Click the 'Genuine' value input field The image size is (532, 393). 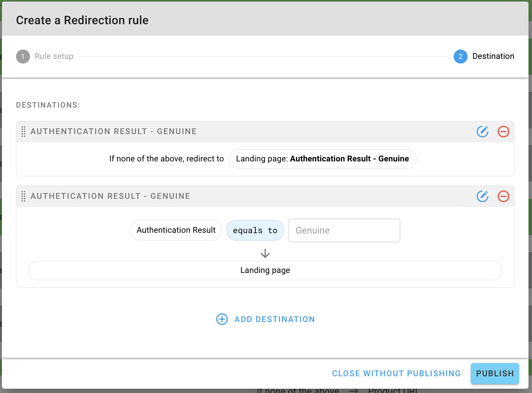pos(344,230)
